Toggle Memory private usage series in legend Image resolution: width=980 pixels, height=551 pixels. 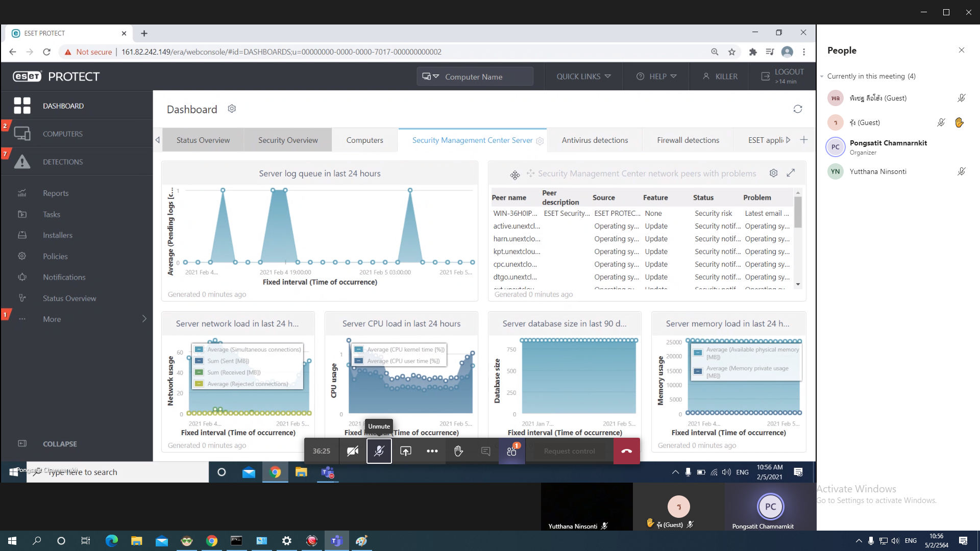(741, 372)
